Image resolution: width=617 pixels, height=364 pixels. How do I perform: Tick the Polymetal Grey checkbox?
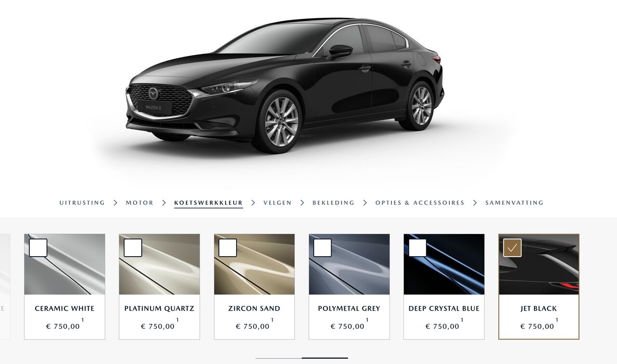(322, 247)
